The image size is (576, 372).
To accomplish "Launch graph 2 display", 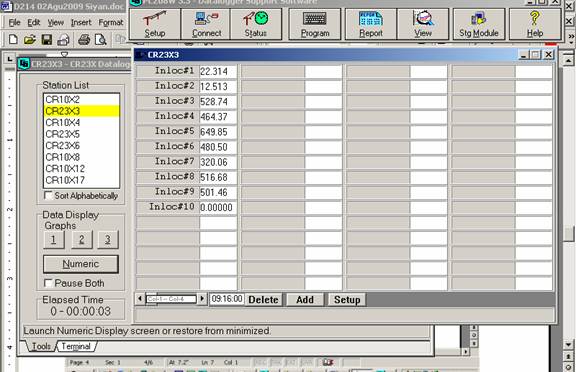I will click(x=82, y=240).
